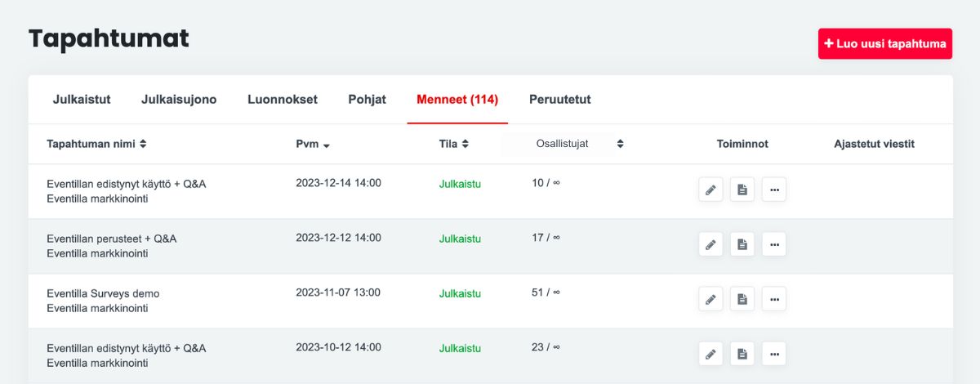Screen dimensions: 980x384
Task: Open three-dots menu for 2023-12-14 event
Action: pyautogui.click(x=774, y=190)
